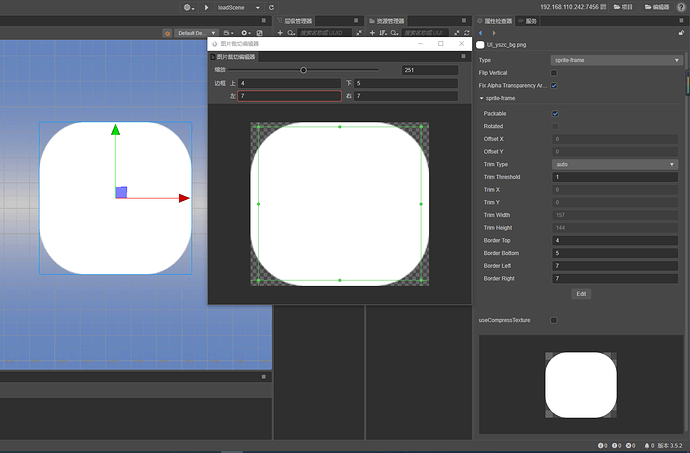This screenshot has width=690, height=453.
Task: Open the Type sprite-frame dropdown
Action: click(x=615, y=60)
